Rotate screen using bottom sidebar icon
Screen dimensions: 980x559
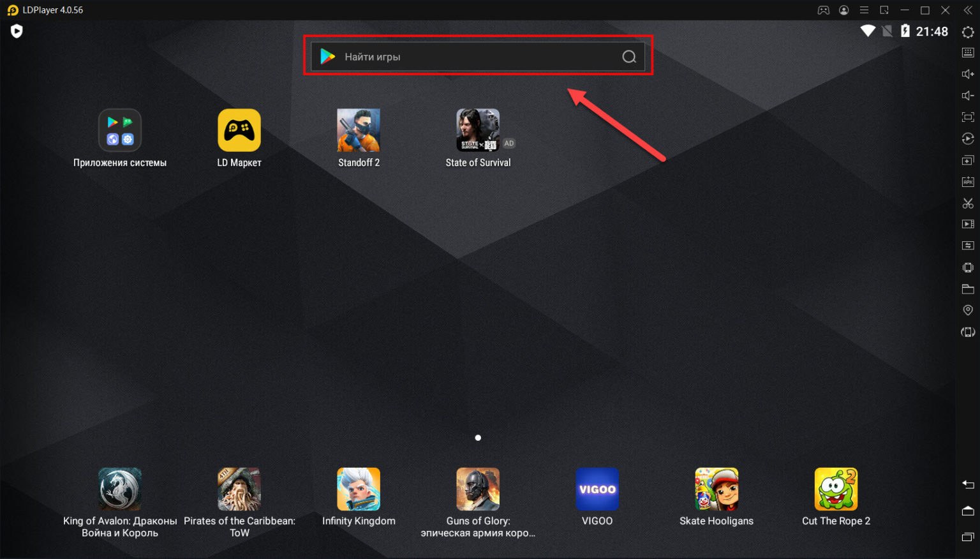click(x=968, y=332)
